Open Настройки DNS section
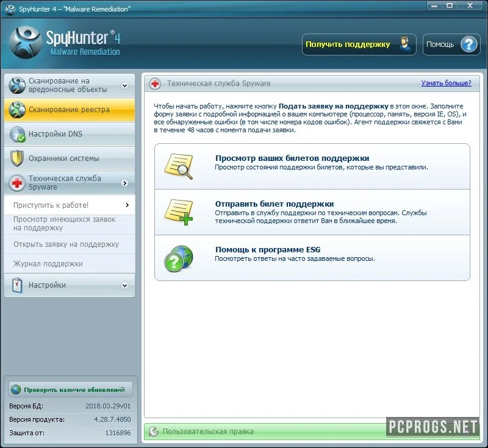Screen dimensions: 488x448 pyautogui.click(x=70, y=134)
